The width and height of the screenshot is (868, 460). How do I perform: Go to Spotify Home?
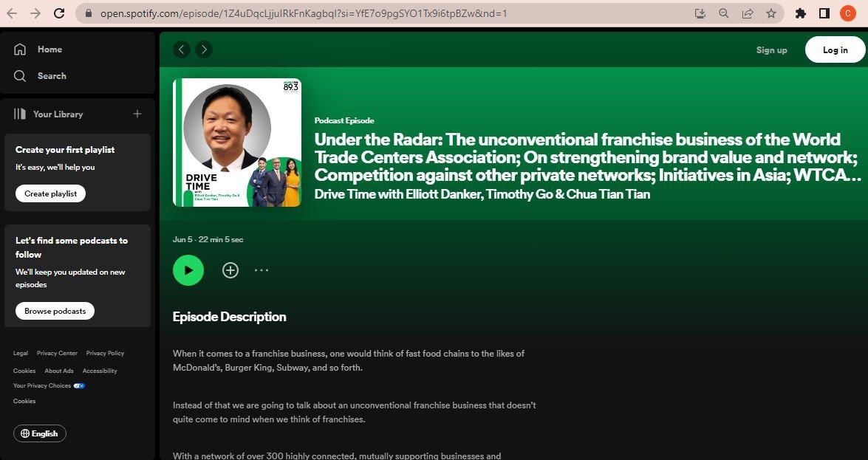click(38, 49)
